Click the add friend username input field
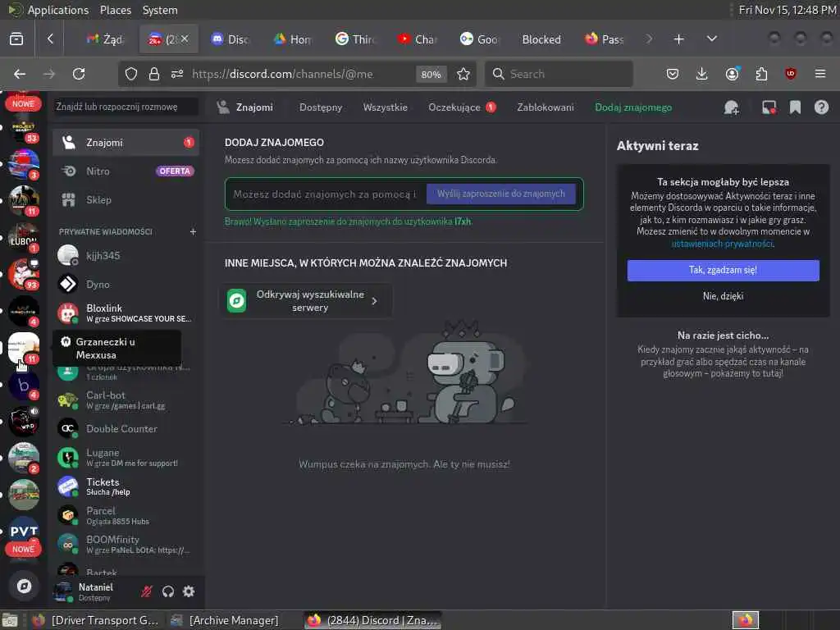840x630 pixels. (x=326, y=194)
